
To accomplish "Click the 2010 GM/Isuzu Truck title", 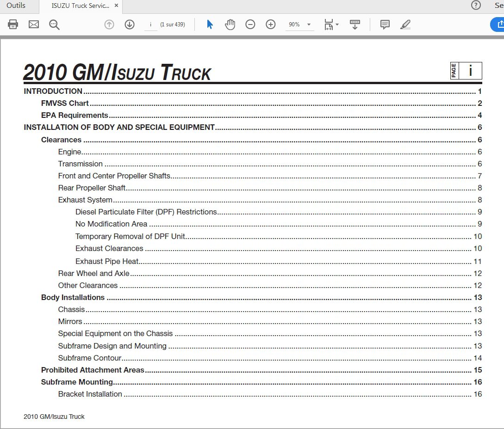I will [117, 72].
